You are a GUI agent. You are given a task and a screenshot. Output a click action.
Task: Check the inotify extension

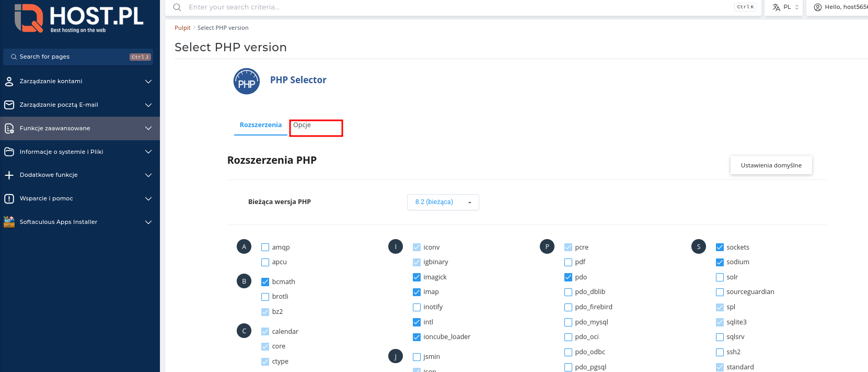coord(416,307)
